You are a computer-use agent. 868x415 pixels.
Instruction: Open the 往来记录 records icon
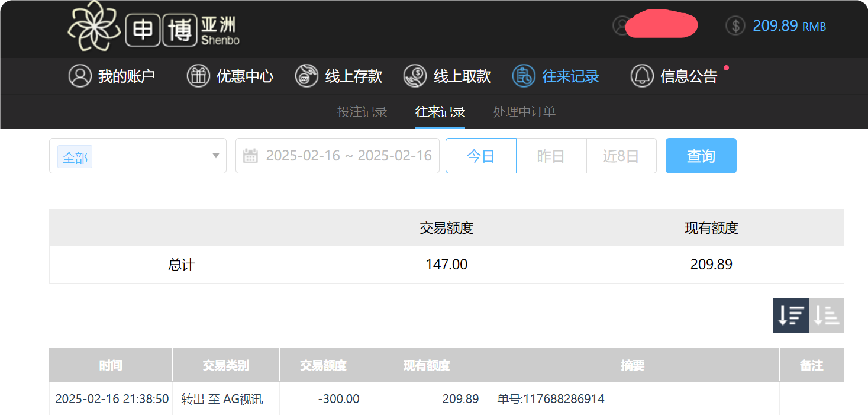[x=523, y=76]
